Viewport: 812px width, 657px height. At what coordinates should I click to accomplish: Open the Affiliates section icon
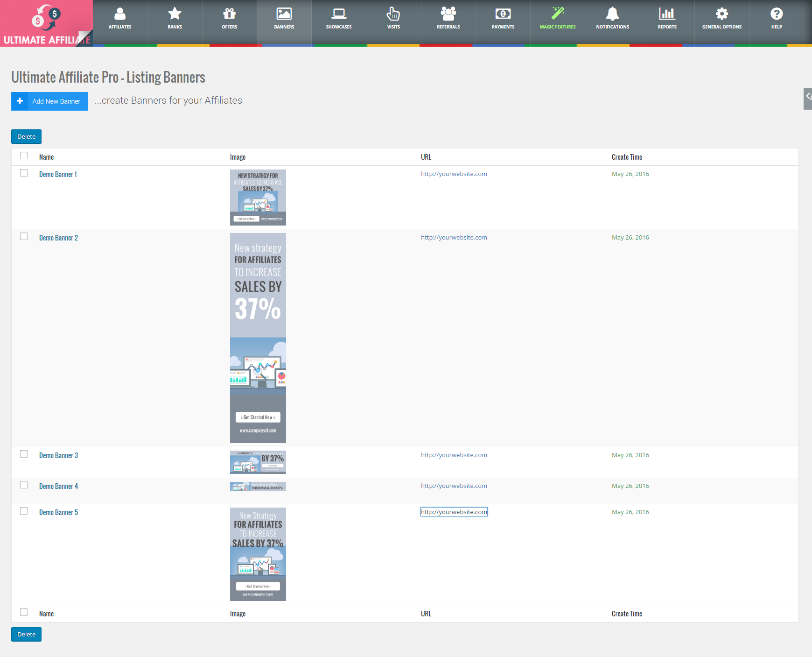pyautogui.click(x=120, y=14)
